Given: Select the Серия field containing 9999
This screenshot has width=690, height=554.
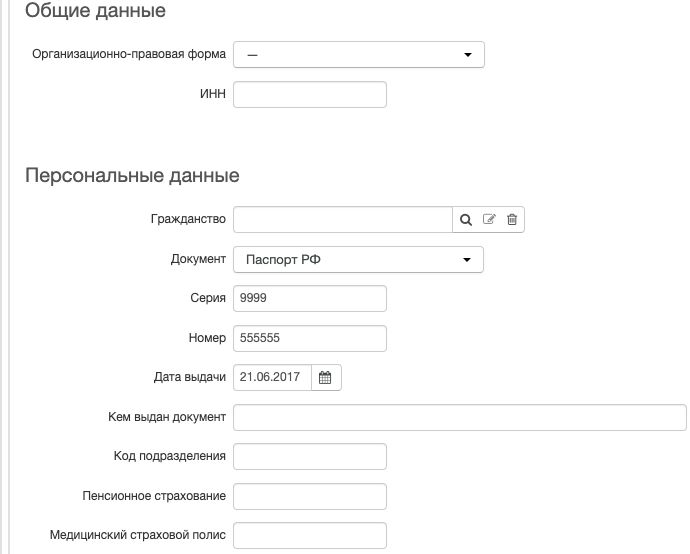Looking at the screenshot, I should point(310,298).
